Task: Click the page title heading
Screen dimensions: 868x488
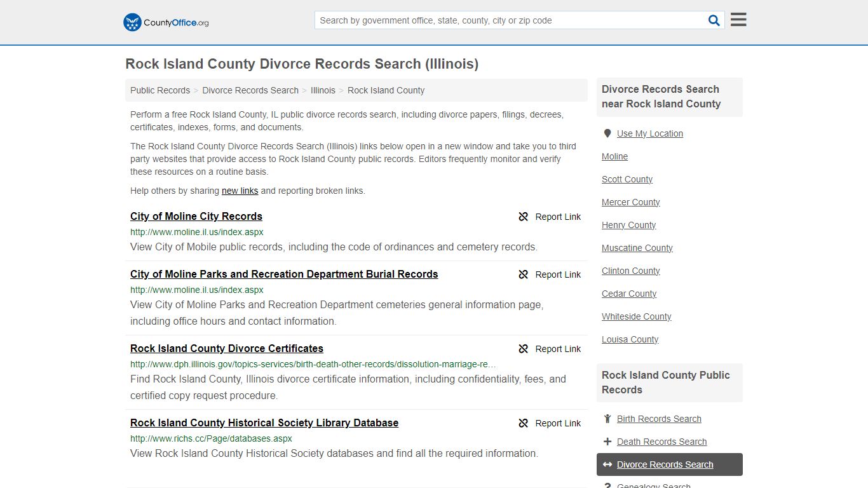Action: (302, 64)
